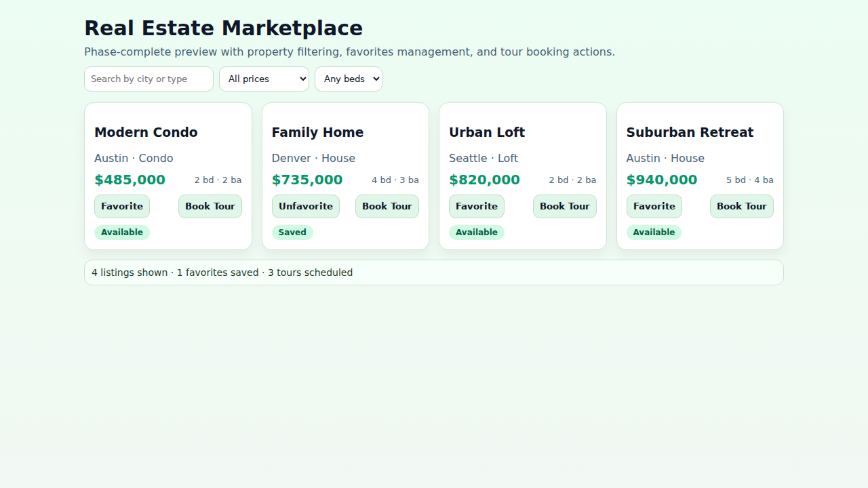Favorite the Modern Condo listing

point(121,206)
